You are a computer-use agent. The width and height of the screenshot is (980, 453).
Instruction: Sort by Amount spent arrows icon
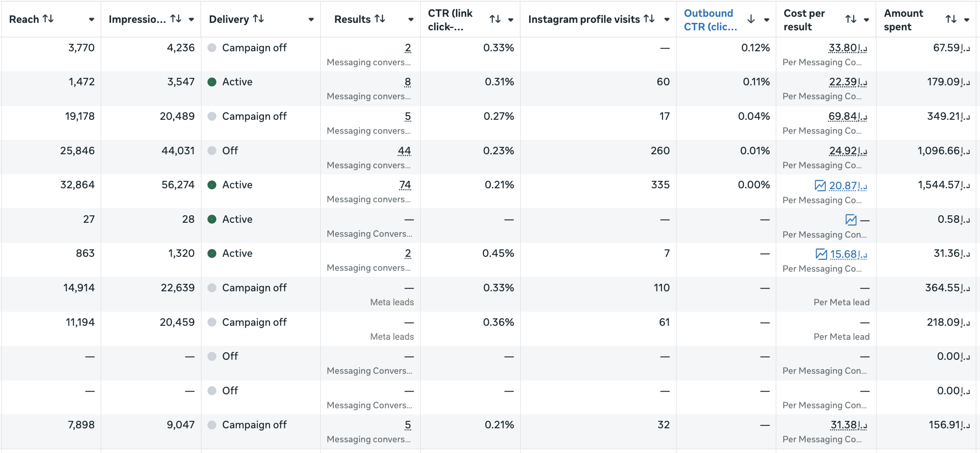(951, 20)
